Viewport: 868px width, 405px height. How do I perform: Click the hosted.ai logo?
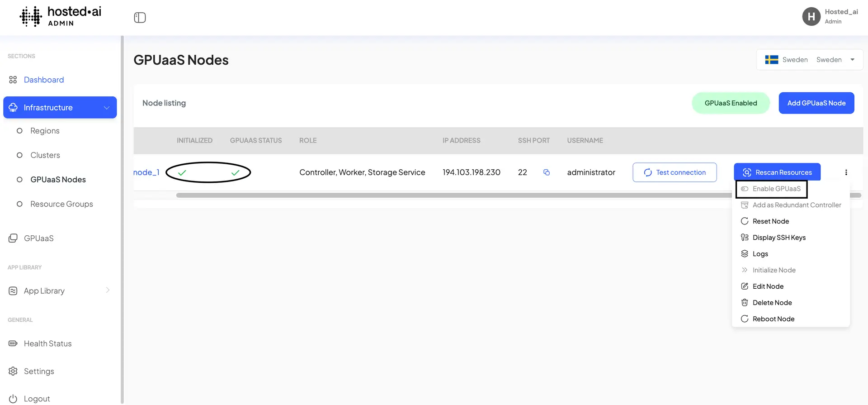click(61, 16)
